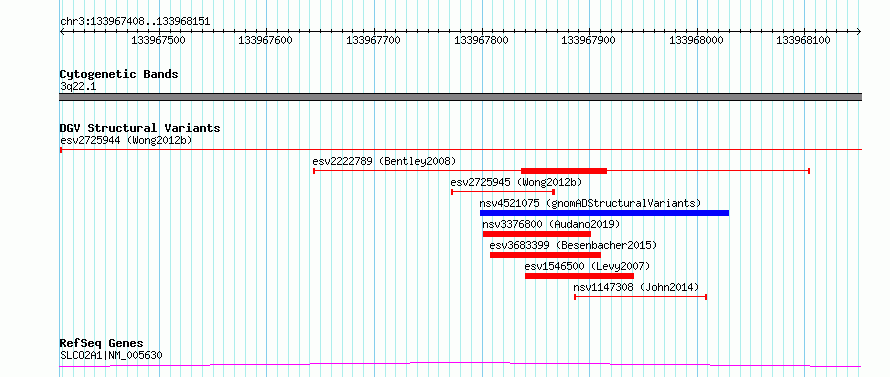Select the nsv1147308 (John2014) variant line

(x=640, y=297)
